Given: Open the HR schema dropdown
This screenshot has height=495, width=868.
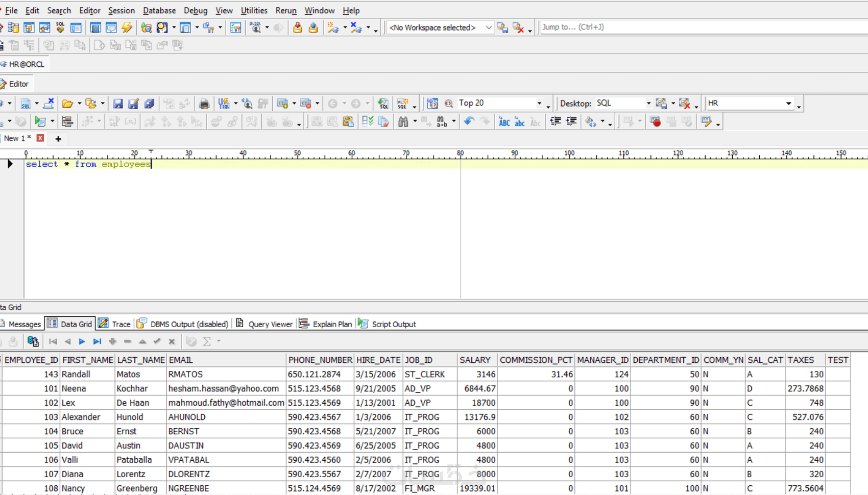Looking at the screenshot, I should [x=788, y=104].
